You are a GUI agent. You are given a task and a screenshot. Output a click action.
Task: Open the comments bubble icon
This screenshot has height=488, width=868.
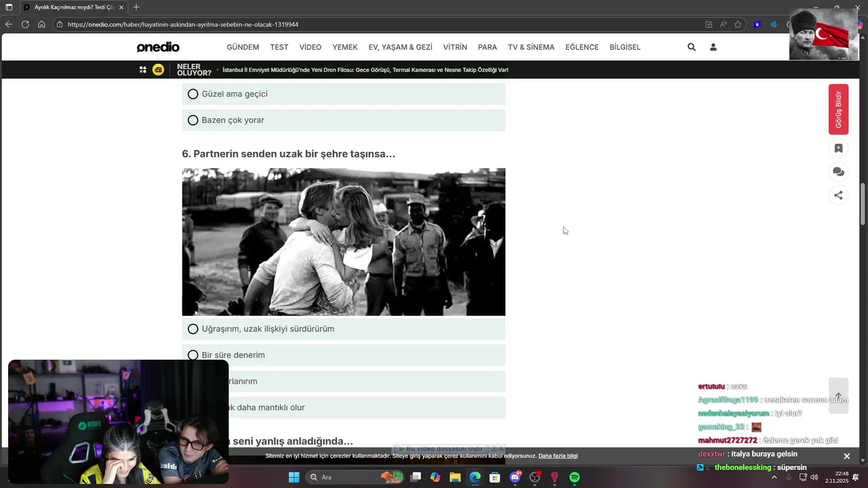tap(838, 172)
